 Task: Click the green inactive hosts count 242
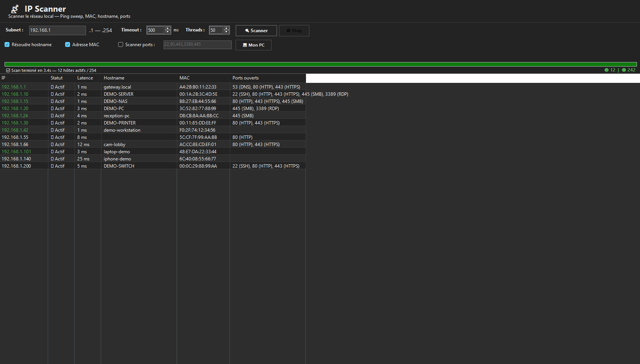click(631, 70)
